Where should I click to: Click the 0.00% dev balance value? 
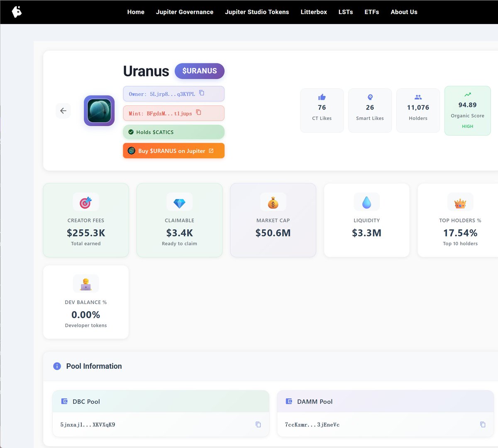[x=86, y=315]
